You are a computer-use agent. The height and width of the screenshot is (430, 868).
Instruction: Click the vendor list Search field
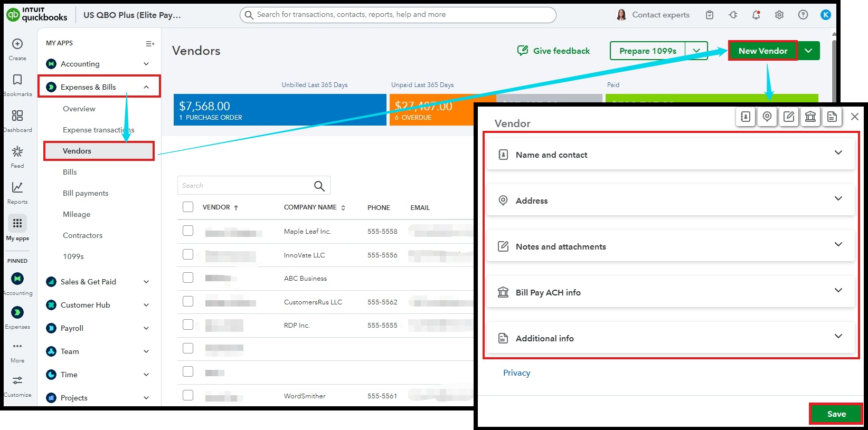(x=246, y=185)
